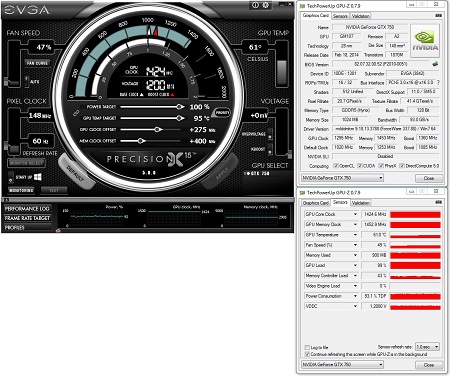Click Close in lower GPU-Z Sensors window
This screenshot has height=376, width=450.
(x=429, y=365)
